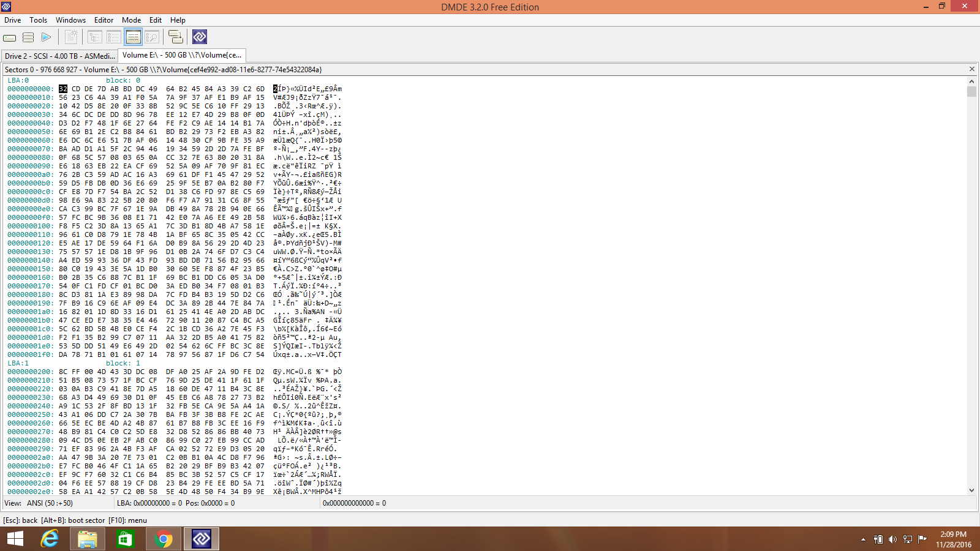Click offset address 0000000200:

coord(30,372)
